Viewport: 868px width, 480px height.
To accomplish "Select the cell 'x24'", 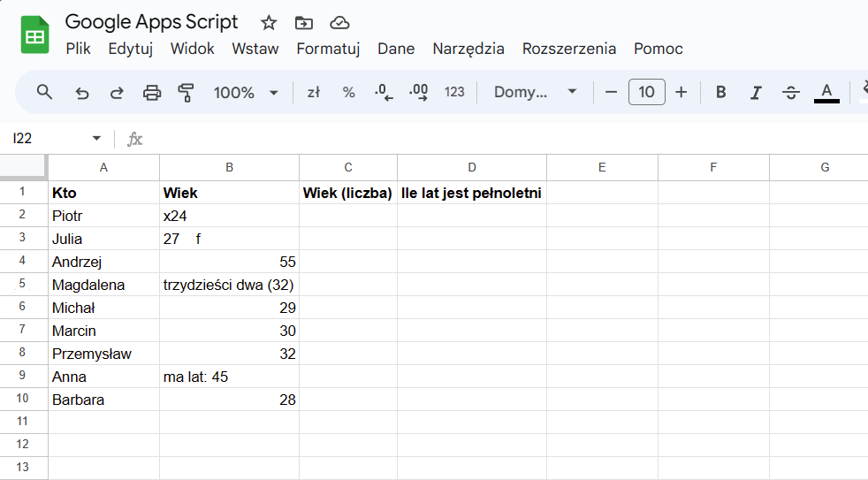I will 229,216.
